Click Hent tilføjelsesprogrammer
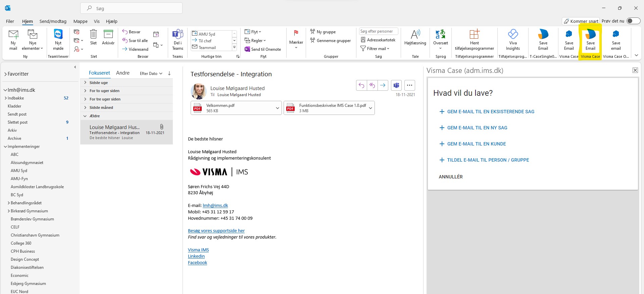Screen dimensions: 644x294 475,40
